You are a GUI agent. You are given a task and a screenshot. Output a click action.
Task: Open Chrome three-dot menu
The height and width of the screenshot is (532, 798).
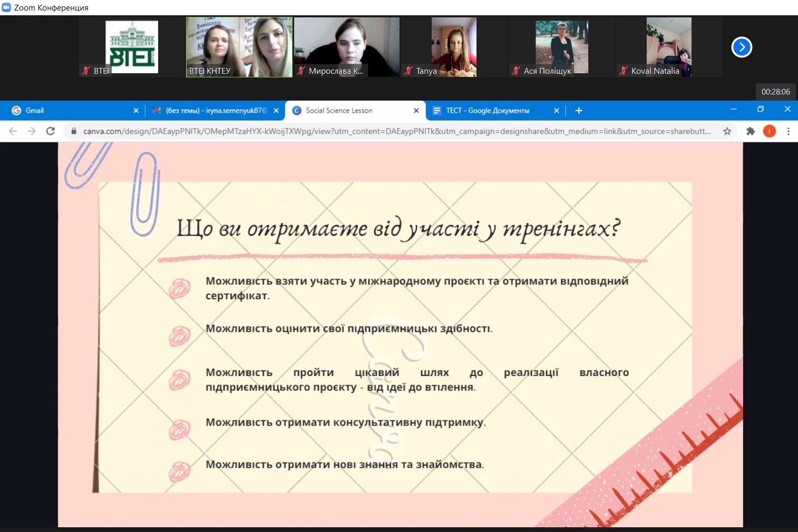(789, 131)
